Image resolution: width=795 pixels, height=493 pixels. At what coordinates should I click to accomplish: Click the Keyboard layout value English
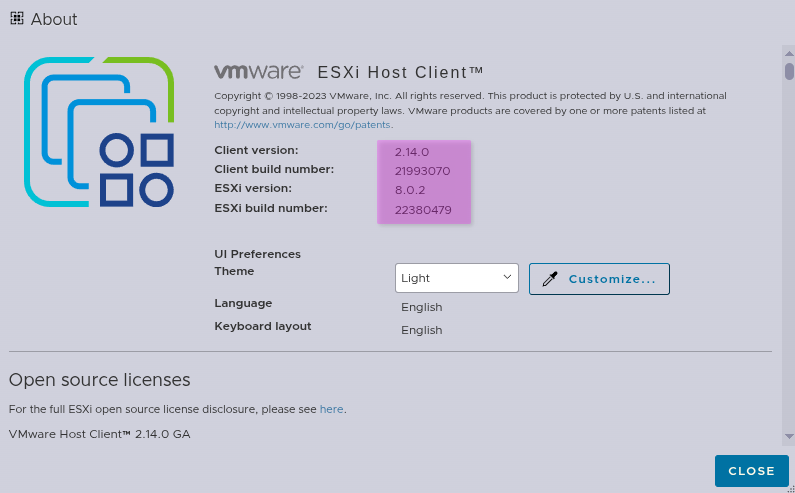click(421, 330)
